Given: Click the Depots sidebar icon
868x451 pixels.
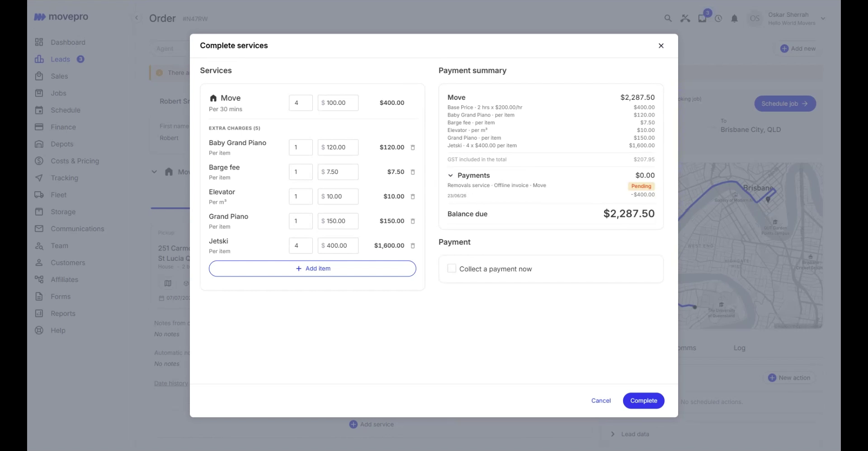Looking at the screenshot, I should point(39,144).
